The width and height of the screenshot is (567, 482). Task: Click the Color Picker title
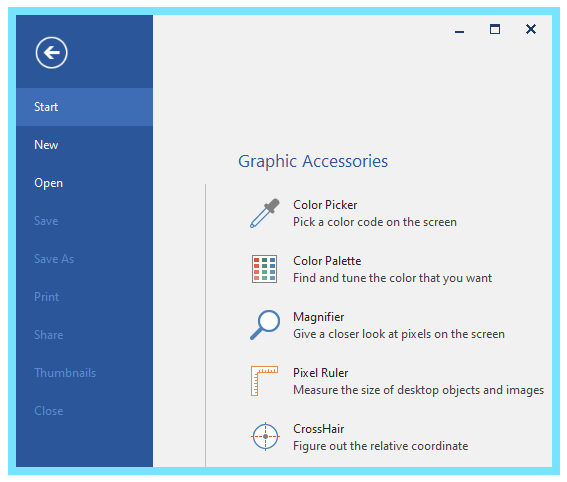325,205
